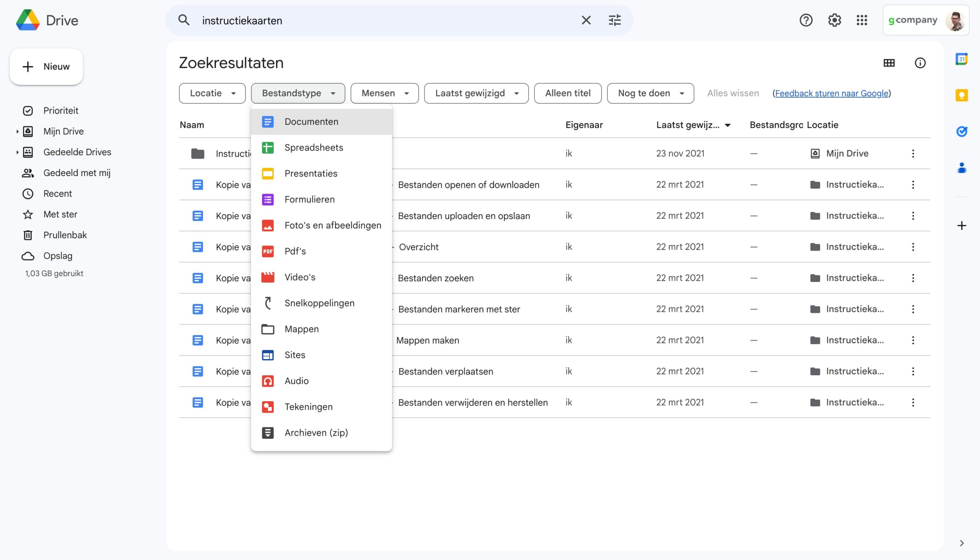Expand Gedeelde Drives tree arrow
The image size is (980, 560).
coord(17,152)
